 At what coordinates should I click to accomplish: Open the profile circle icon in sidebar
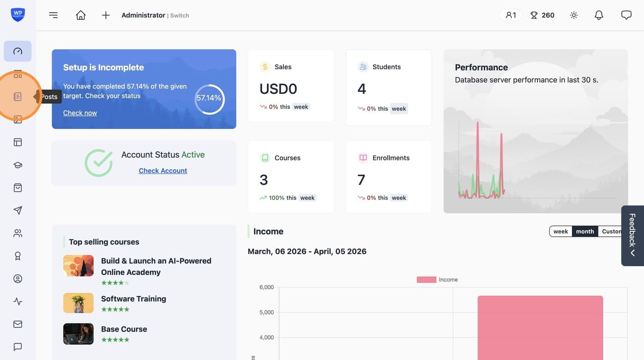tap(18, 279)
